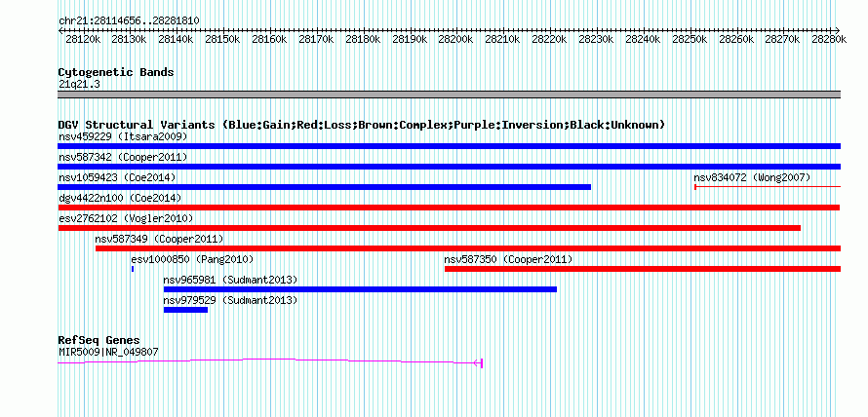Click the magenta MIR5009 gene end arrow
868x417 pixels.
478,362
